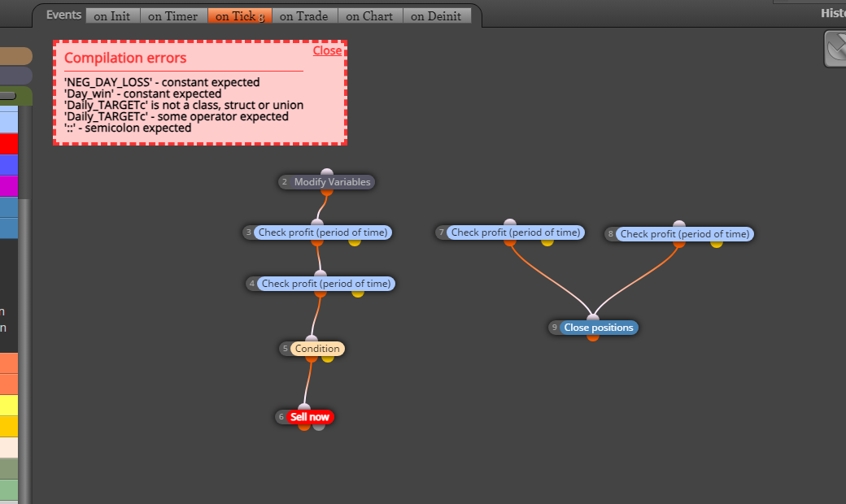
Task: Click orange output port of Check profit 3
Action: [x=317, y=242]
